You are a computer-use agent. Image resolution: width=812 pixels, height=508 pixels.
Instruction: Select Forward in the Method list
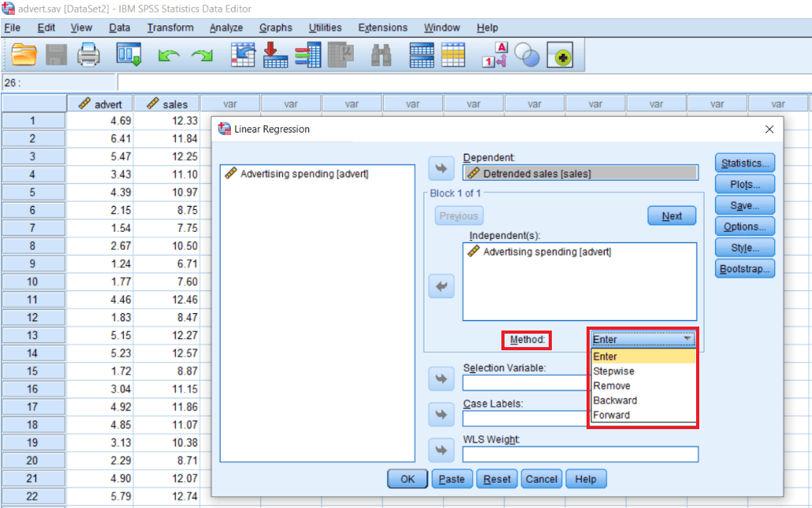coord(643,415)
